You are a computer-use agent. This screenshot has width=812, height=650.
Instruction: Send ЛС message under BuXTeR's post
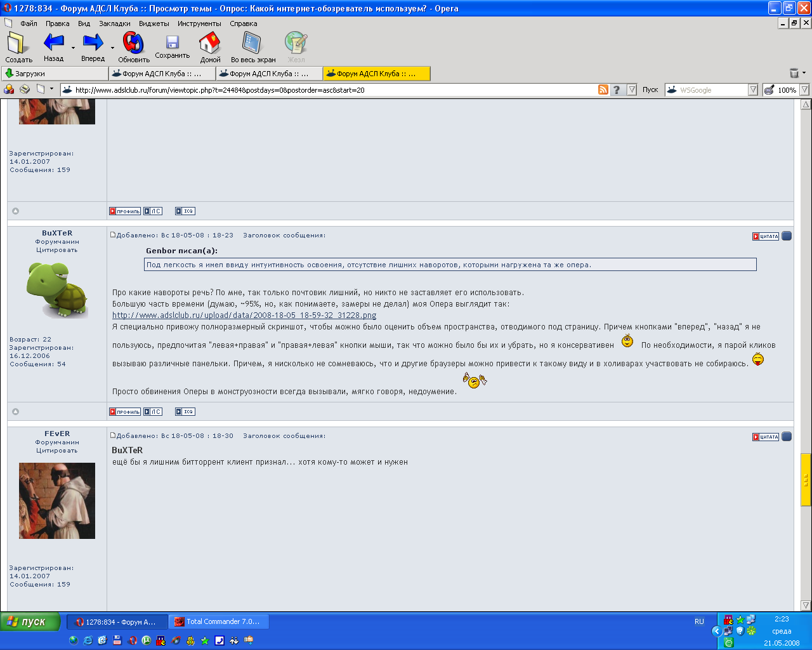point(153,412)
